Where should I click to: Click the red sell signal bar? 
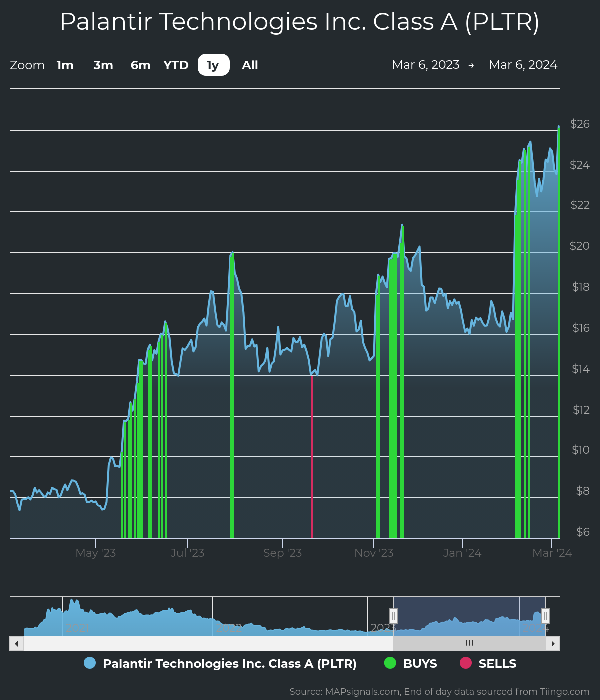point(312,456)
